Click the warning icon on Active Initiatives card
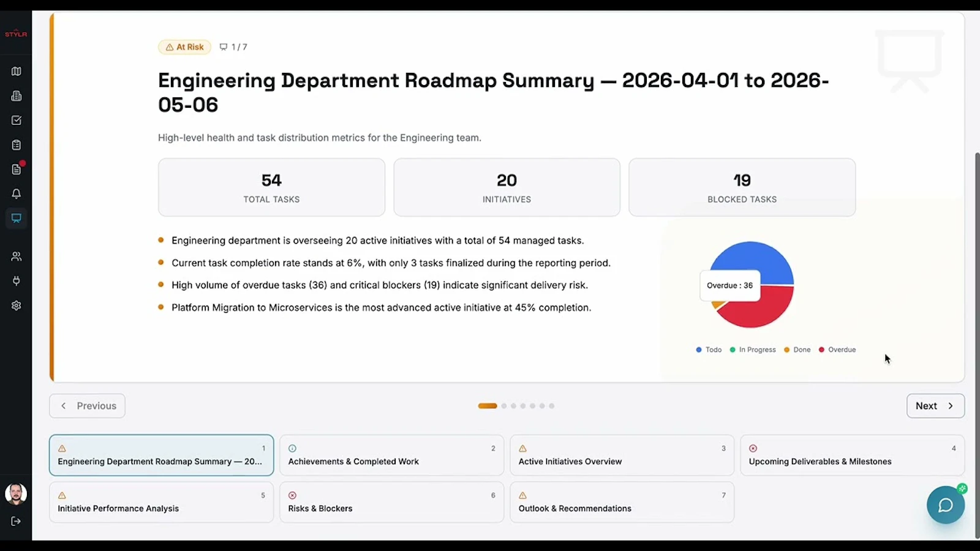This screenshot has width=980, height=551. [x=522, y=449]
